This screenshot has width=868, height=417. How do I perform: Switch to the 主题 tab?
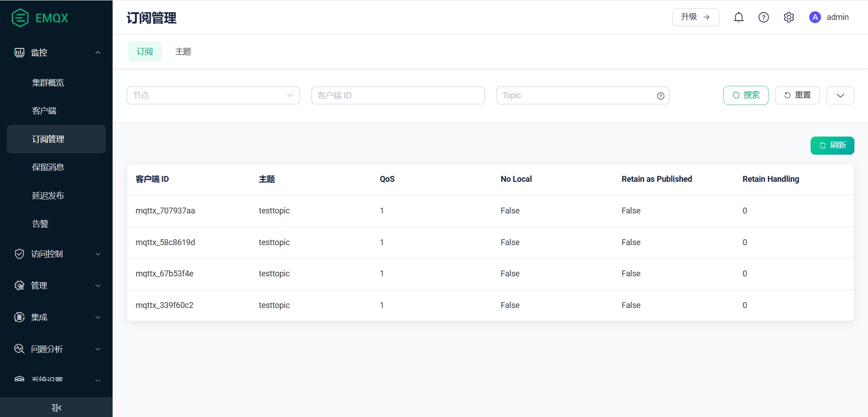pyautogui.click(x=183, y=52)
